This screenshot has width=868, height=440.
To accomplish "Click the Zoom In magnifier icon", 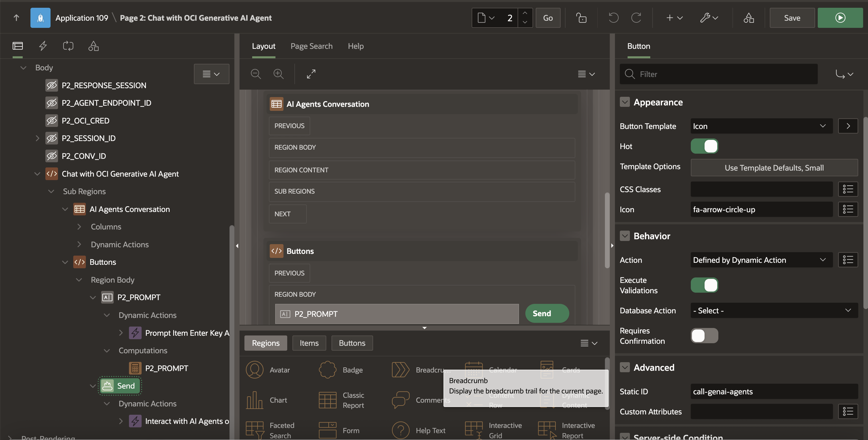I will [x=278, y=74].
